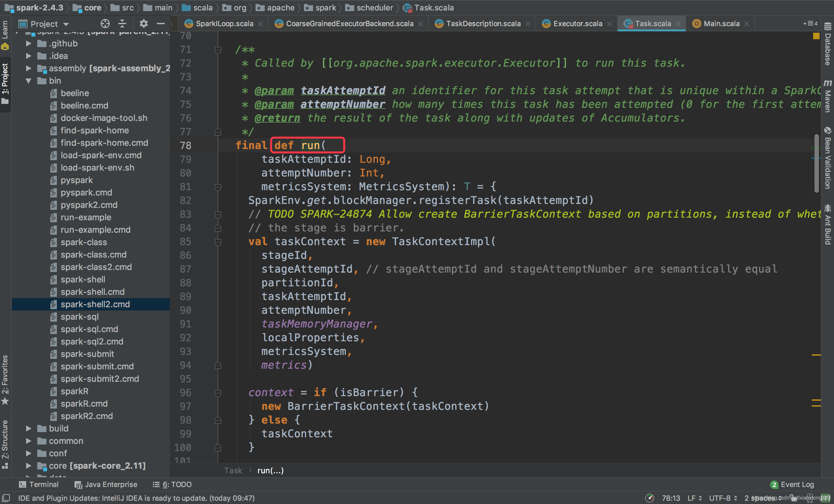
Task: Open the Java Enterprise tool window
Action: pyautogui.click(x=106, y=484)
